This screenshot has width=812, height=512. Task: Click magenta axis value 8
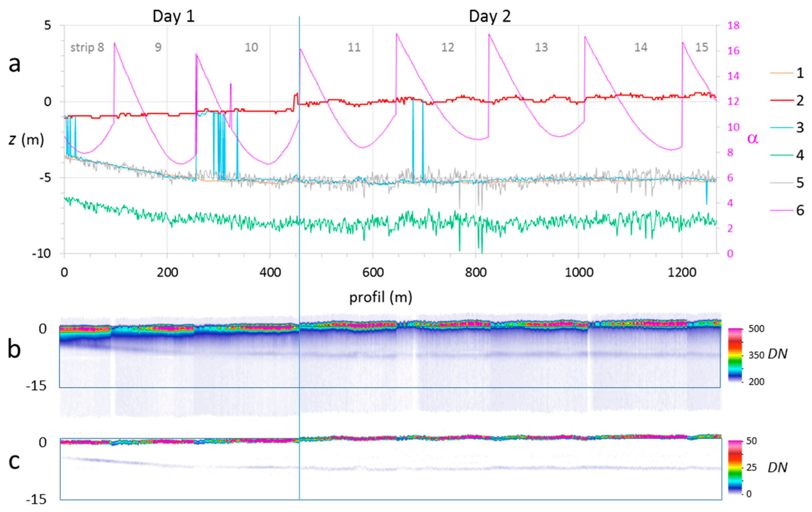(x=730, y=152)
